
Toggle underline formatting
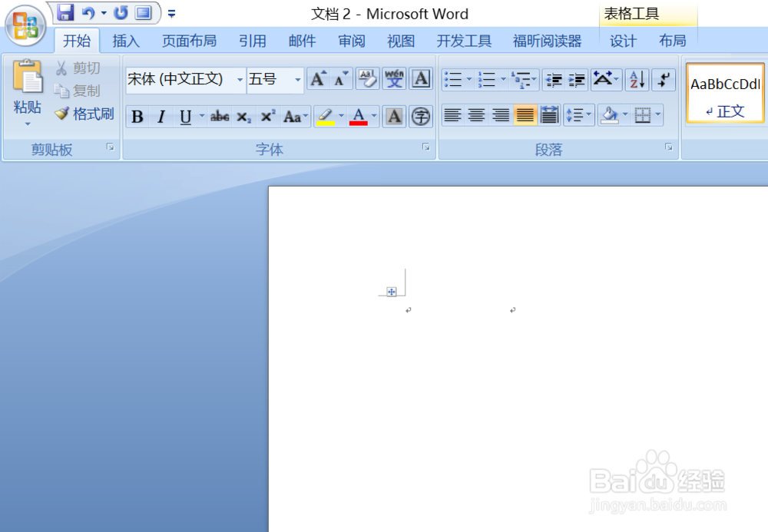click(186, 117)
